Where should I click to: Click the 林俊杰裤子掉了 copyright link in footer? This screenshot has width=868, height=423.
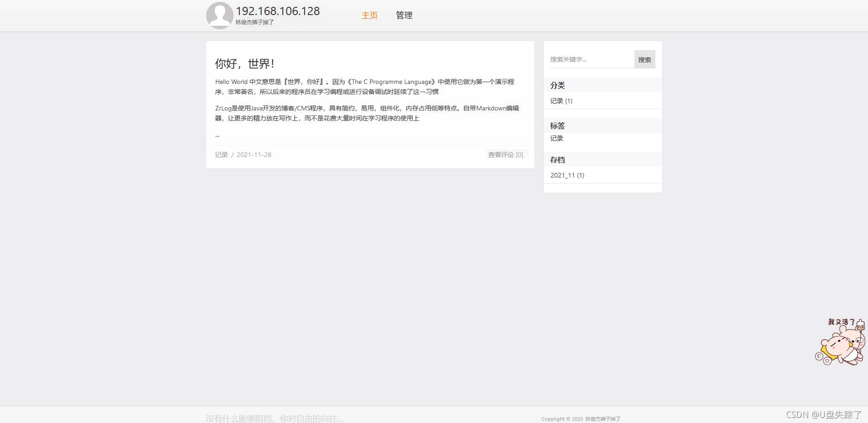click(x=602, y=418)
